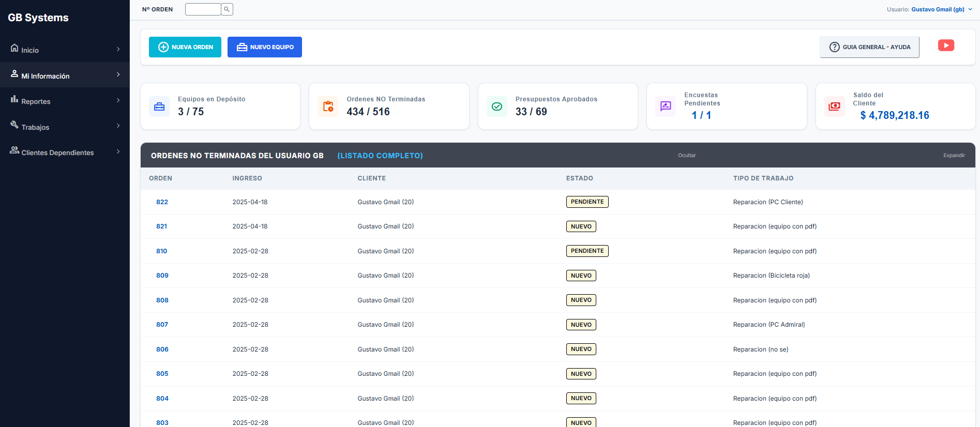The image size is (980, 427).
Task: Click the Reportes bar chart icon
Action: [14, 99]
